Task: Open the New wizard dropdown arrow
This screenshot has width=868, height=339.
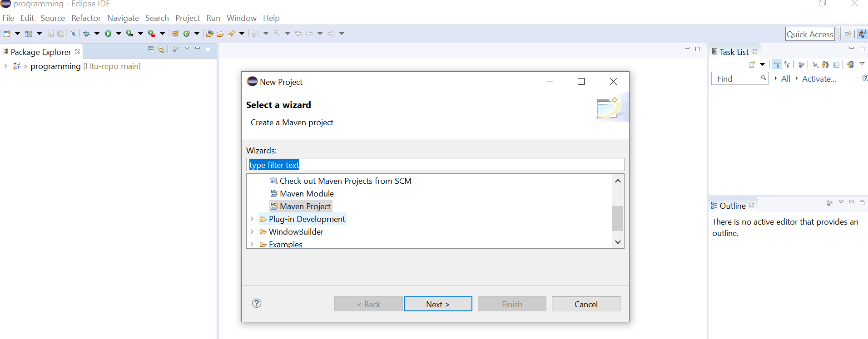Action: pos(17,34)
